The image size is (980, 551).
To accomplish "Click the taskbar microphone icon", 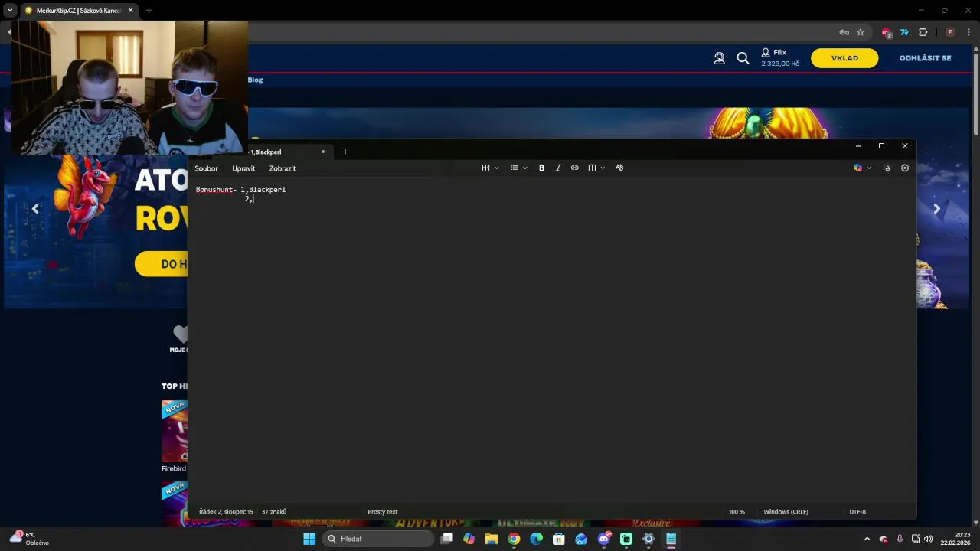I will 900,539.
